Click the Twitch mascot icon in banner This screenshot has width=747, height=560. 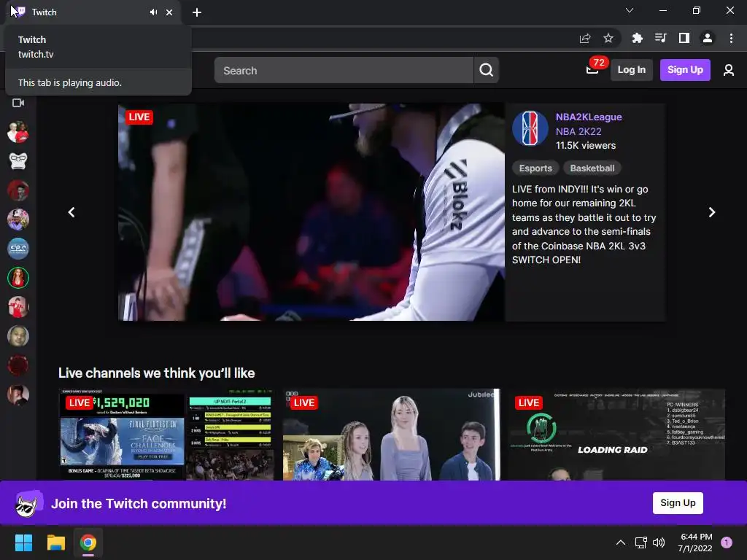pyautogui.click(x=28, y=503)
